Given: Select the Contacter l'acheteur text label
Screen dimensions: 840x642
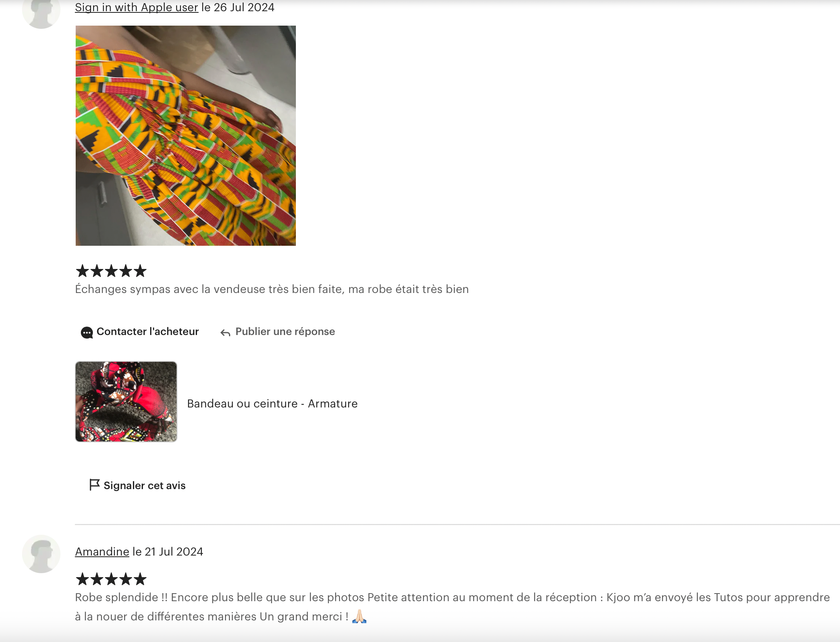Looking at the screenshot, I should point(148,331).
